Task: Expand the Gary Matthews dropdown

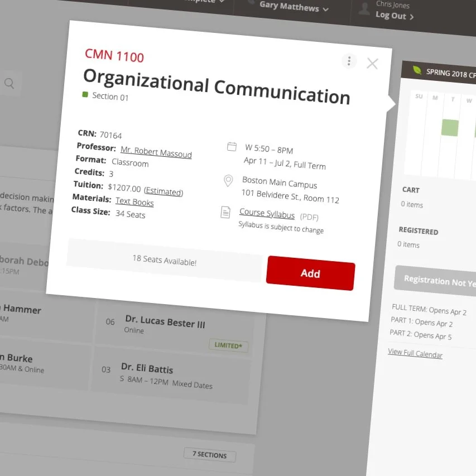Action: [x=294, y=7]
